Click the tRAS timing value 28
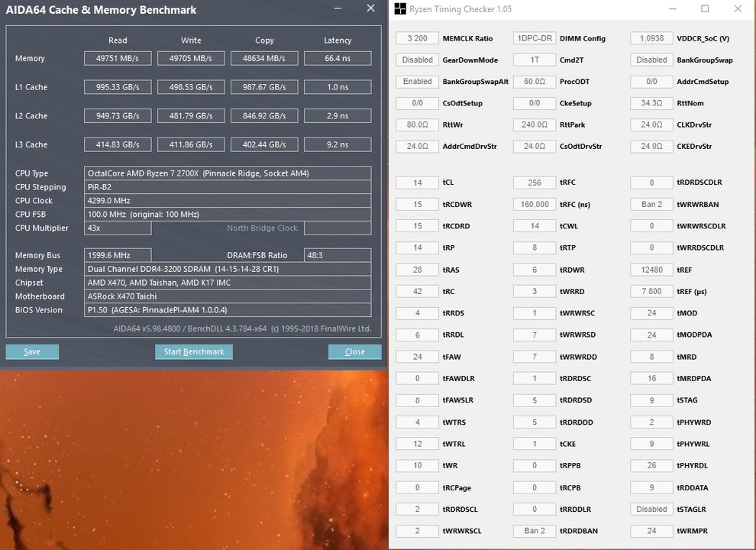Image resolution: width=756 pixels, height=550 pixels. [418, 270]
